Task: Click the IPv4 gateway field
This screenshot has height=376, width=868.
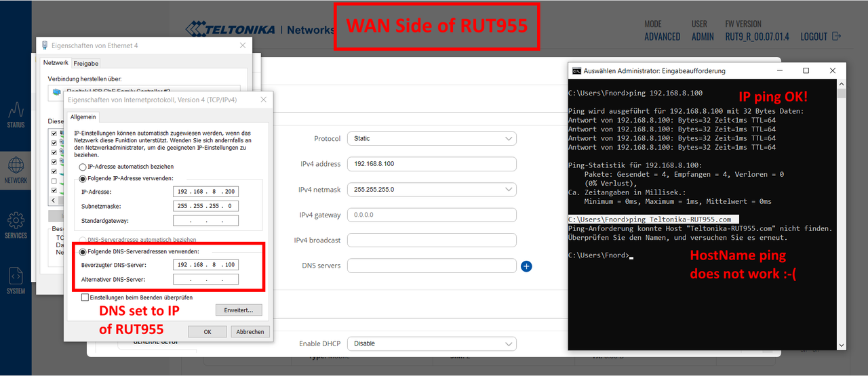Action: [x=431, y=215]
